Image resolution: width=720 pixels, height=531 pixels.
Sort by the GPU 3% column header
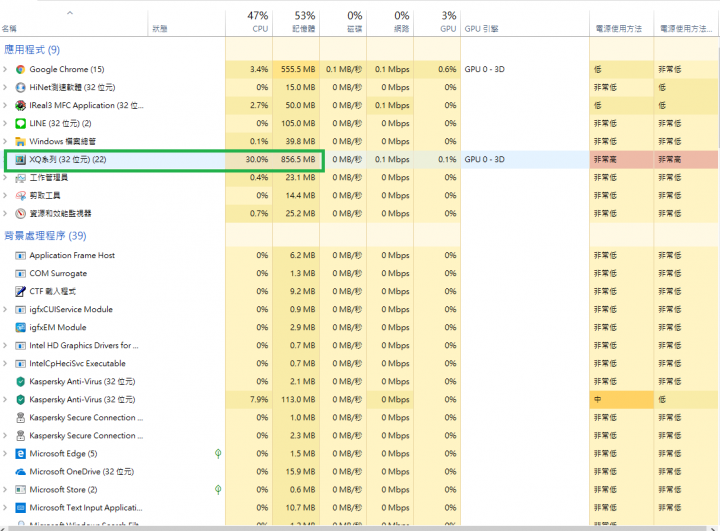click(x=437, y=22)
